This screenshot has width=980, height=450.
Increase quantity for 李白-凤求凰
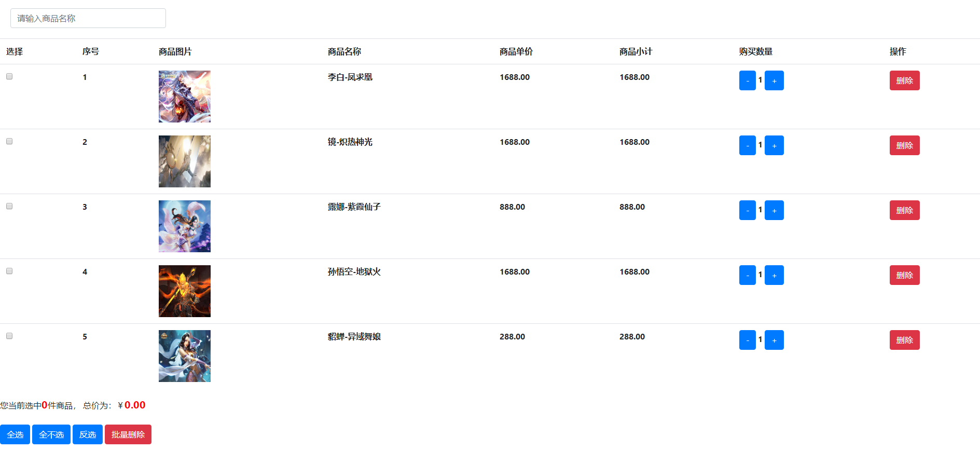coord(774,80)
